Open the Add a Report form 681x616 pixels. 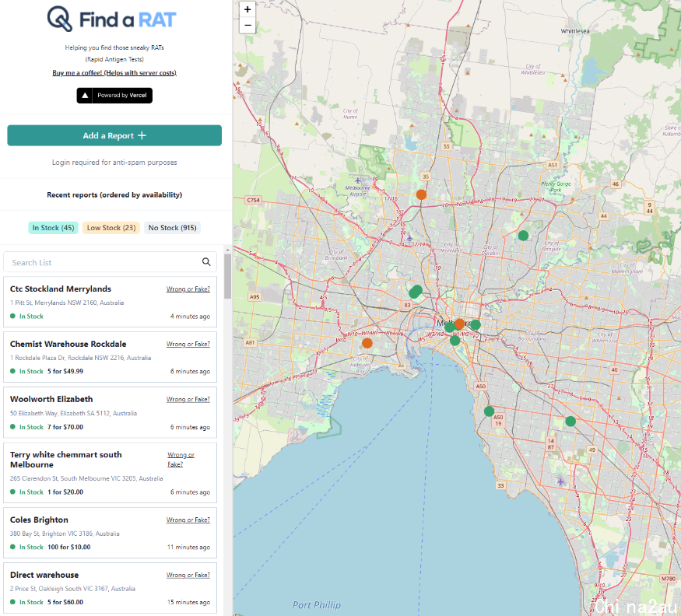pyautogui.click(x=114, y=135)
